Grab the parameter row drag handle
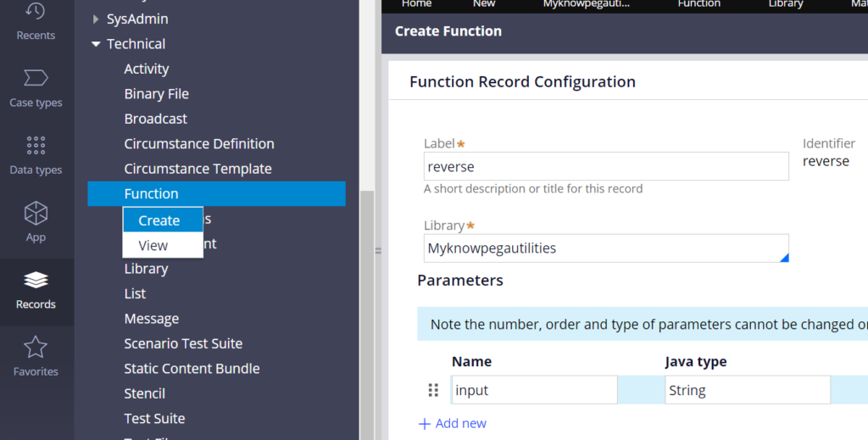868x440 pixels. 433,390
